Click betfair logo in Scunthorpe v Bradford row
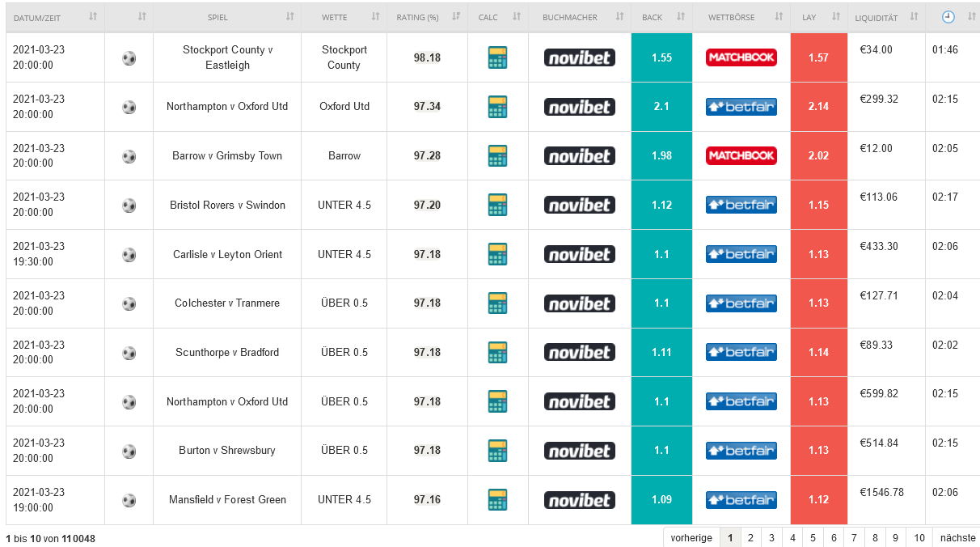 [741, 352]
